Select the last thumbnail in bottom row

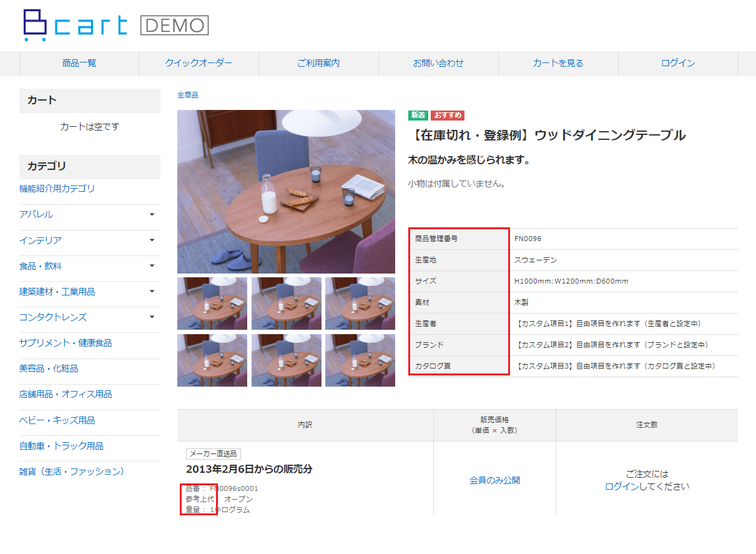(x=360, y=360)
